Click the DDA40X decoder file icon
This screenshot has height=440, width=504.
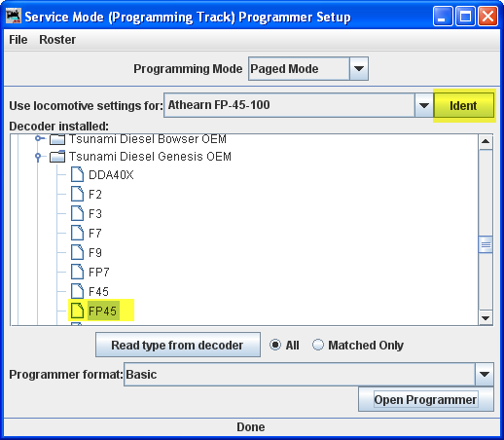77,174
